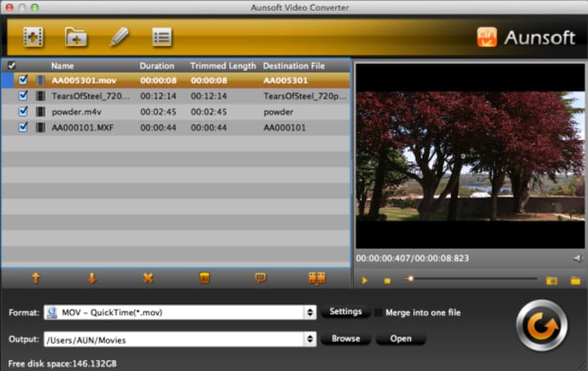
Task: Enable Merge into one file checkbox
Action: point(378,312)
